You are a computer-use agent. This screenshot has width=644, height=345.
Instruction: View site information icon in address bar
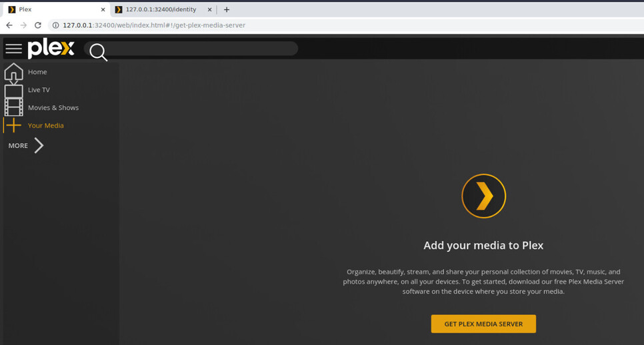(x=55, y=25)
